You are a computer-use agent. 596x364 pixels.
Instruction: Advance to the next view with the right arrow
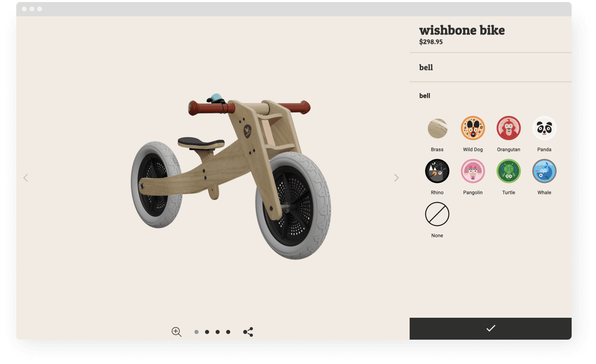(397, 178)
